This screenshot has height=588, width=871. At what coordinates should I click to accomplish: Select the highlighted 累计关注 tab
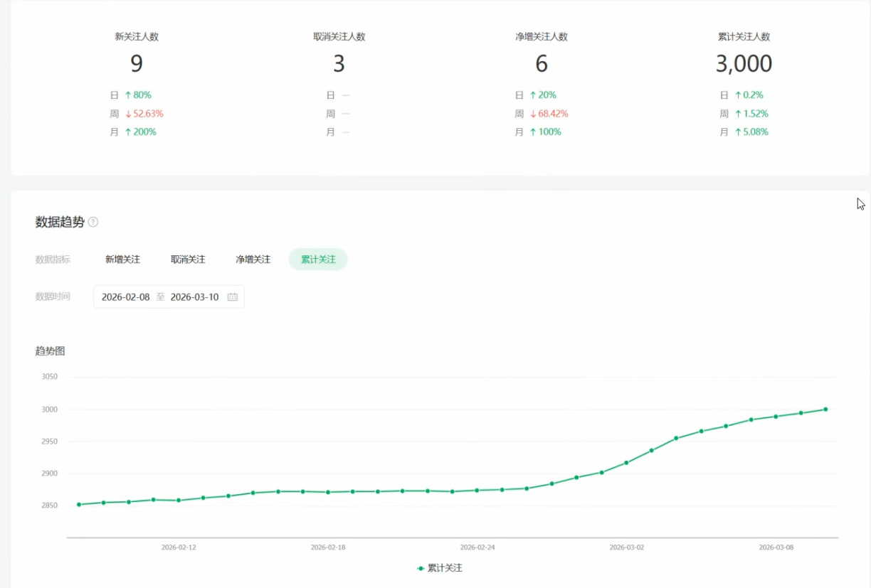pos(318,260)
